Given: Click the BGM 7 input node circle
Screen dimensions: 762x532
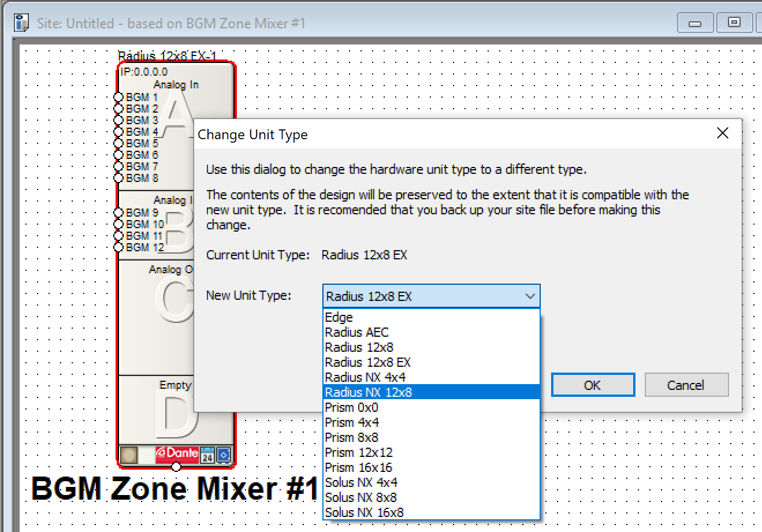Looking at the screenshot, I should click(x=118, y=166).
